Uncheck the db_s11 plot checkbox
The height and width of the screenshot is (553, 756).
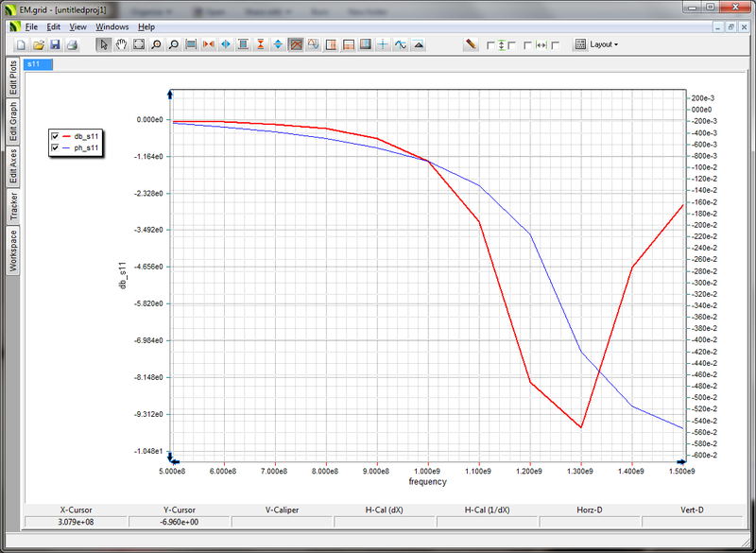(x=55, y=136)
